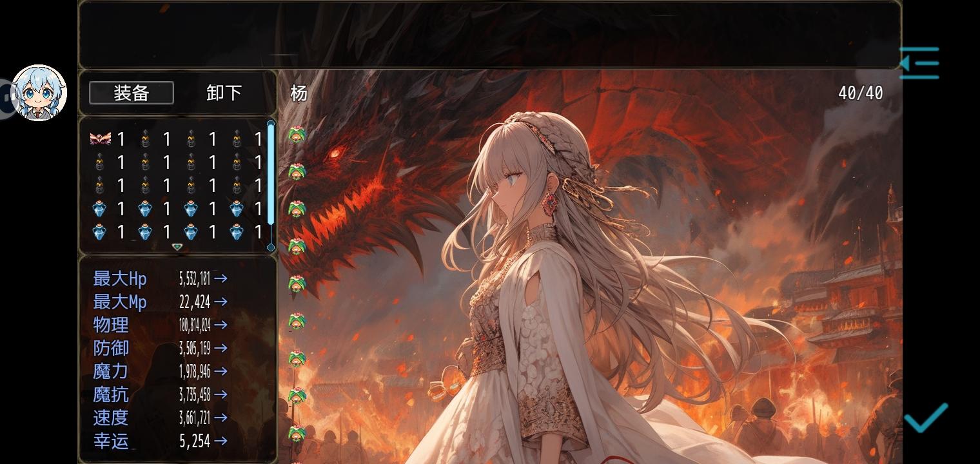Click the 魔力 stat label
Screen dimensions: 980x464
click(111, 371)
